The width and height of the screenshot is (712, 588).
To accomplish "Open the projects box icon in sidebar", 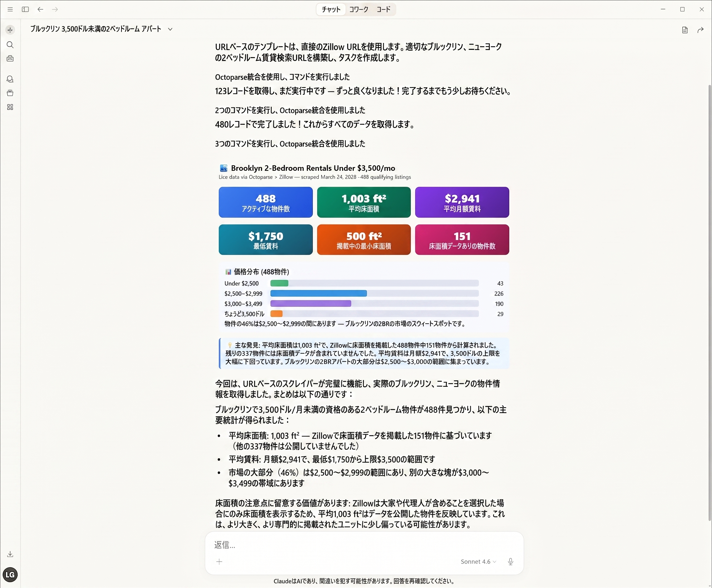I will (x=10, y=93).
